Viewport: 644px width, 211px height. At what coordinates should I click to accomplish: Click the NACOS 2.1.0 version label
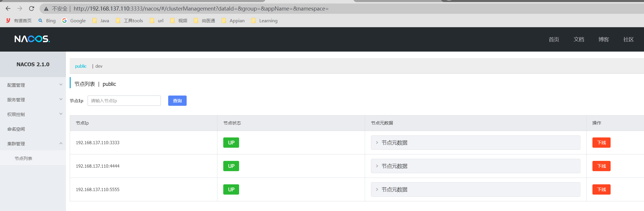33,64
